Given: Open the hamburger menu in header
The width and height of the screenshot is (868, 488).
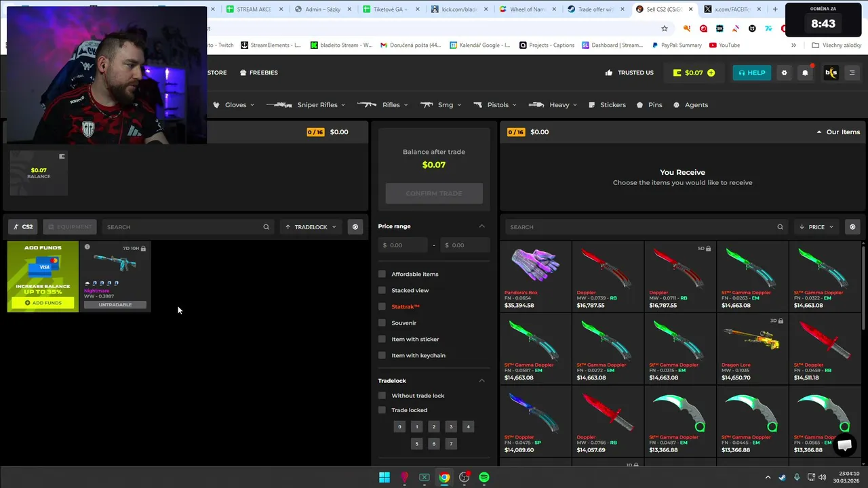Looking at the screenshot, I should [x=852, y=73].
